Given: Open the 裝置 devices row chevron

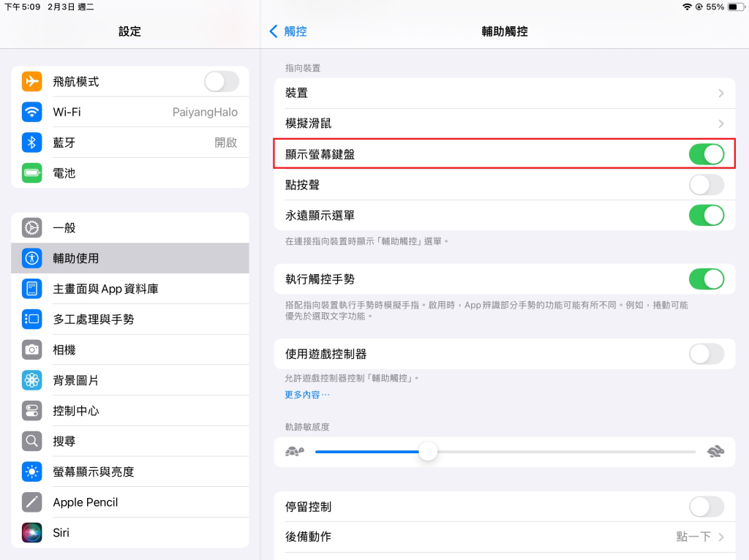Looking at the screenshot, I should (x=720, y=94).
